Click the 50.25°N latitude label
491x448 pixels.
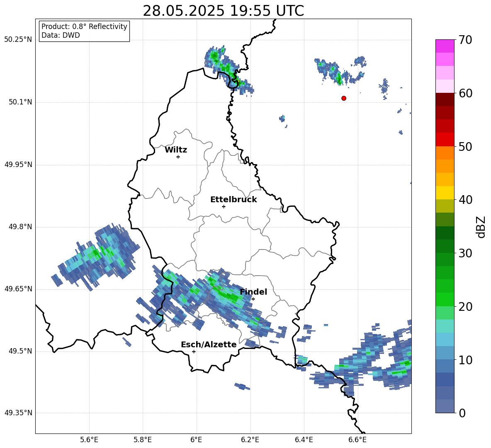(x=18, y=40)
